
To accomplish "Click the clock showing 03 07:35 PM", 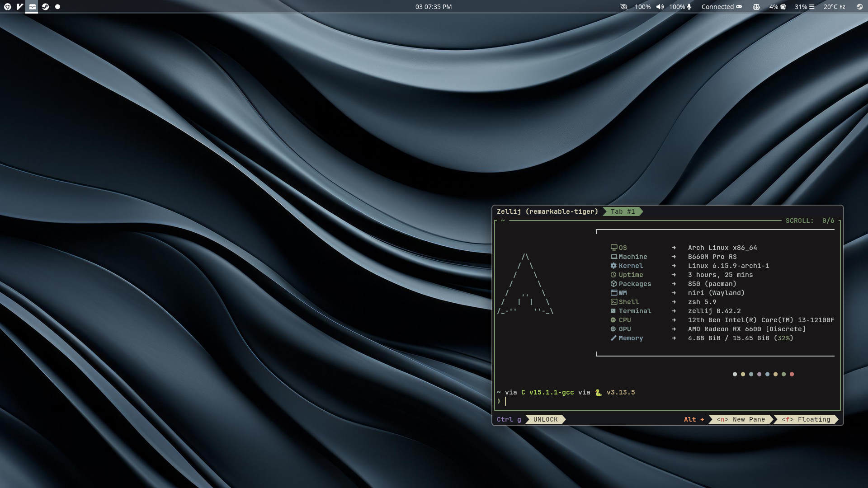I will [434, 7].
